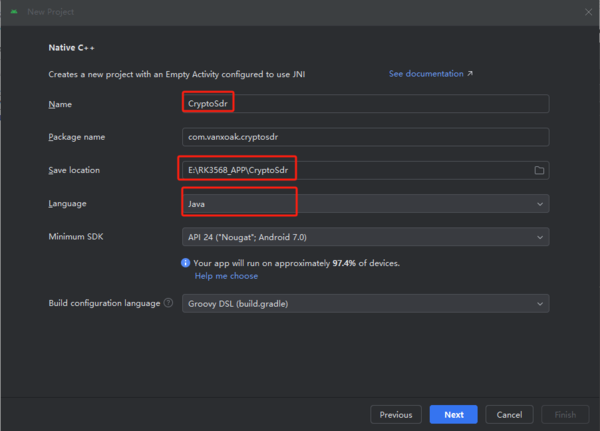Focus the Name field containing CryptoSdr
Image resolution: width=600 pixels, height=431 pixels.
point(364,104)
